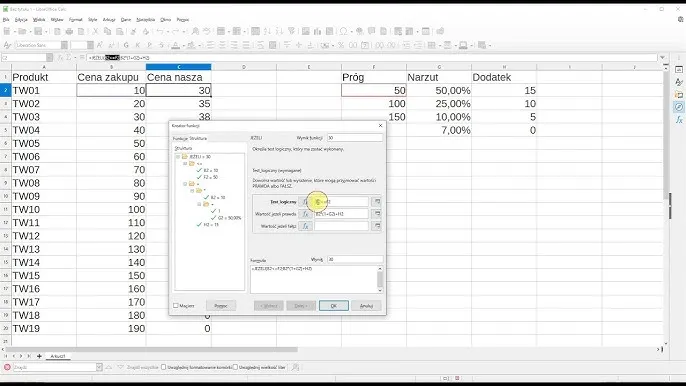This screenshot has width=686, height=386.
Task: Click the Cut scissors icon in toolbar
Action: coord(95,32)
